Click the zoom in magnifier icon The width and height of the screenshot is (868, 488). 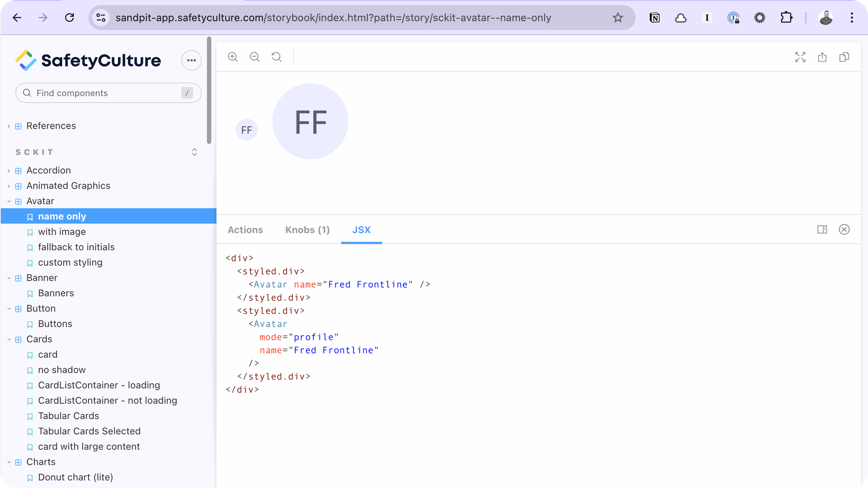pos(233,57)
